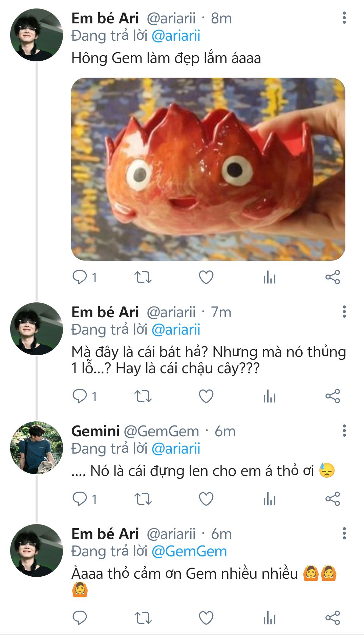Open the red ceramic bowl photo
Screen dimensions: 364x636
point(208,169)
